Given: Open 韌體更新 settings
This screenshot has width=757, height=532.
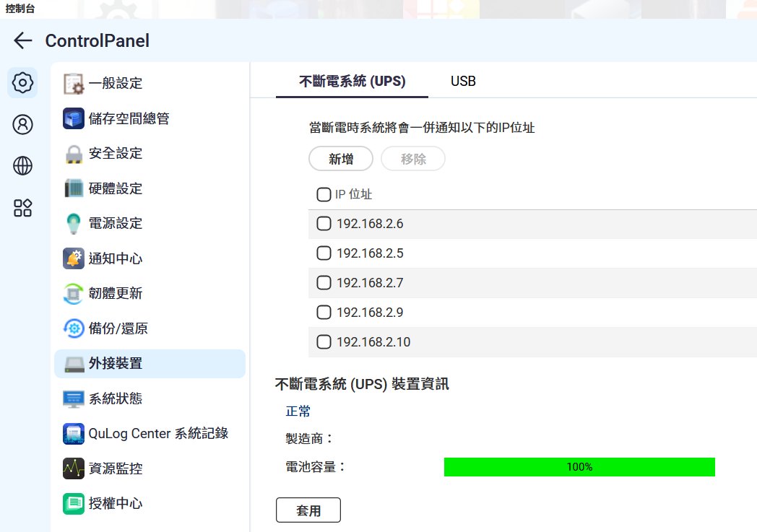Looking at the screenshot, I should [x=115, y=294].
